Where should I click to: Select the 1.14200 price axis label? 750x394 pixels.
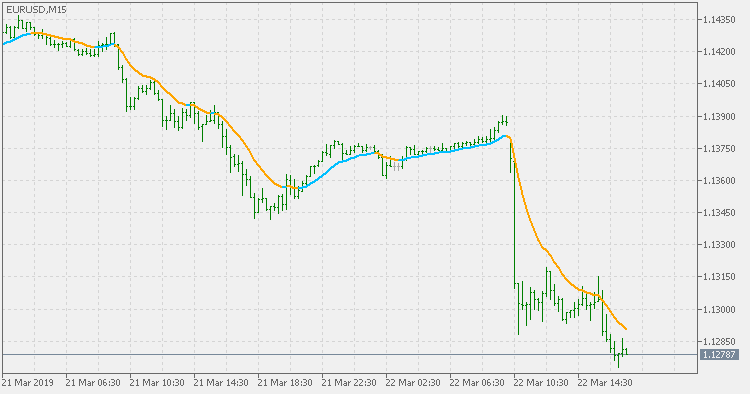click(719, 52)
